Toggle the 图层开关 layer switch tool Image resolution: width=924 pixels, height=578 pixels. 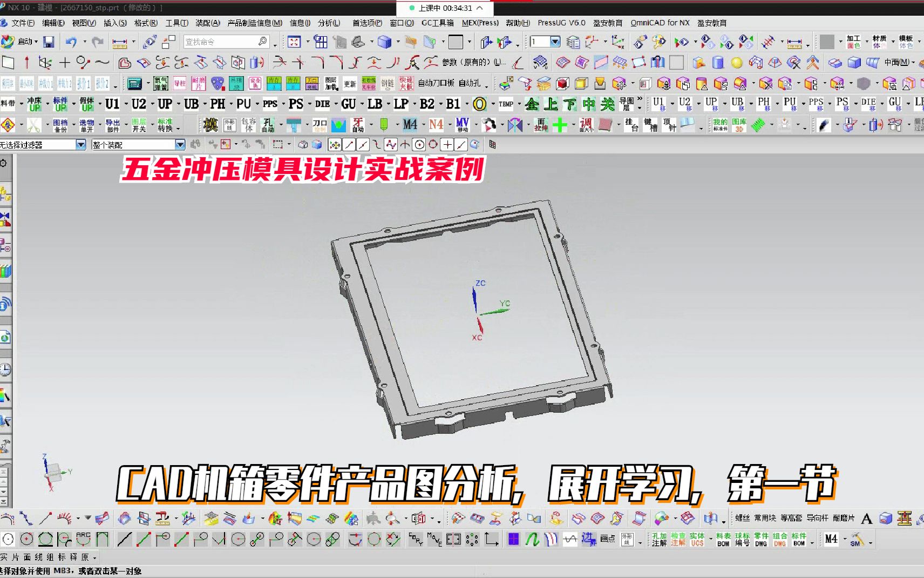pyautogui.click(x=140, y=125)
